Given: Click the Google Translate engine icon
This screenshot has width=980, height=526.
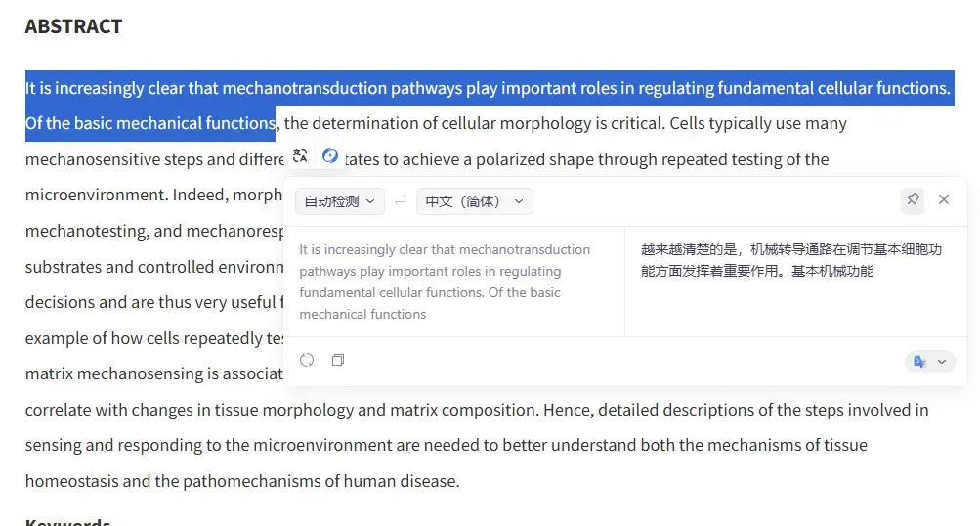Looking at the screenshot, I should (x=919, y=362).
